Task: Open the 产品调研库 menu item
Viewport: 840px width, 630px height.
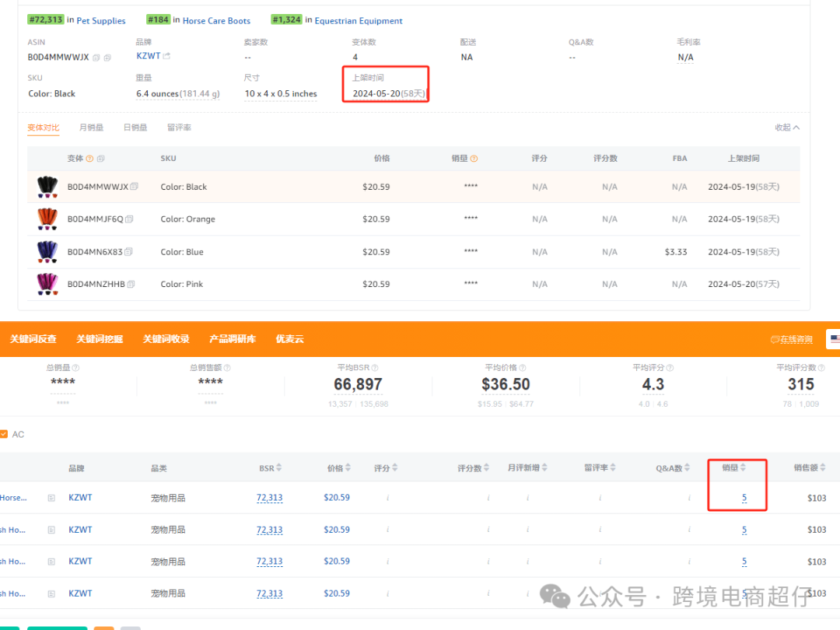Action: click(233, 339)
